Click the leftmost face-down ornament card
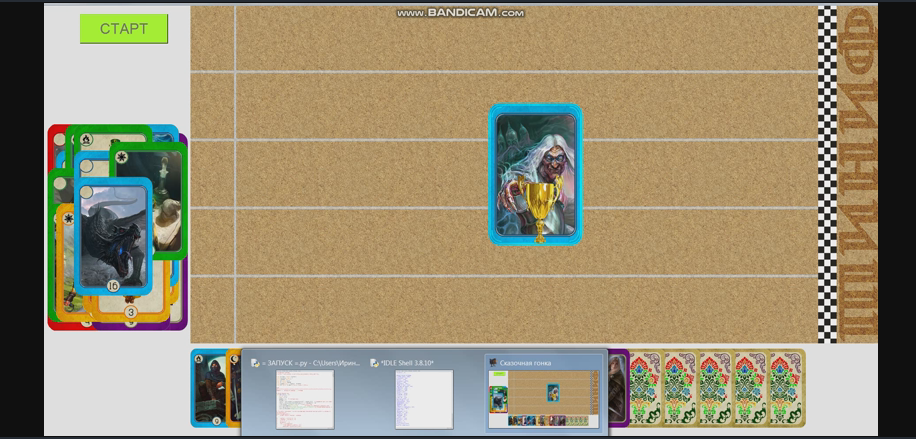Viewport: 916px width, 439px height. (x=646, y=388)
